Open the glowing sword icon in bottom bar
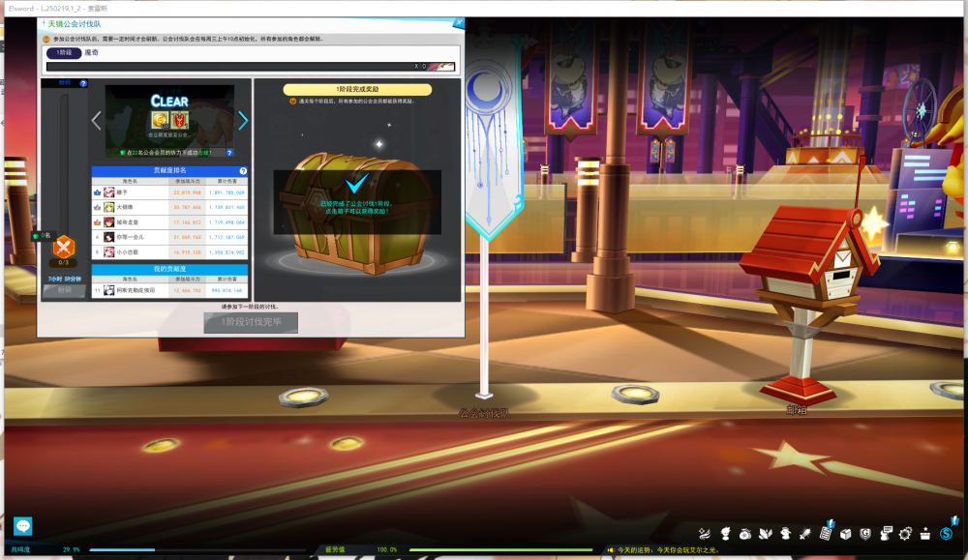This screenshot has height=560, width=968. point(805,534)
